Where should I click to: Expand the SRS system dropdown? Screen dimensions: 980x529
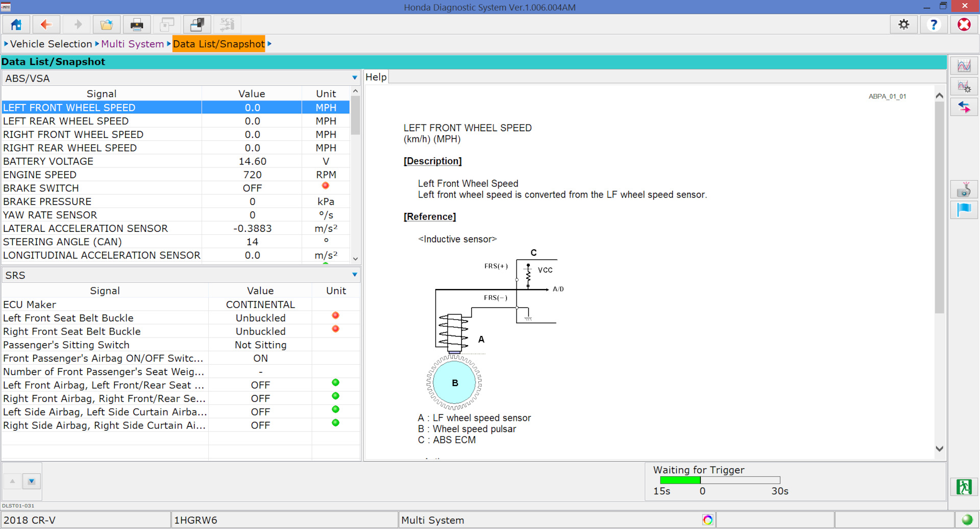[355, 275]
